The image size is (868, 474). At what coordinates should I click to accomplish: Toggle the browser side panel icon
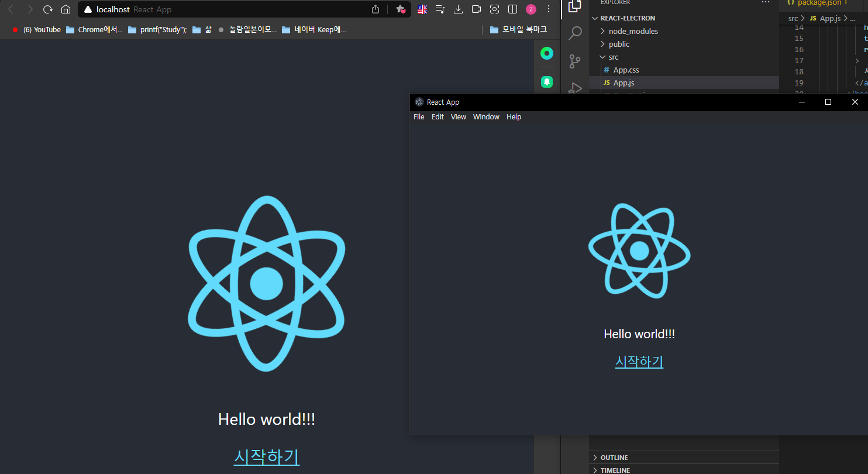click(512, 9)
